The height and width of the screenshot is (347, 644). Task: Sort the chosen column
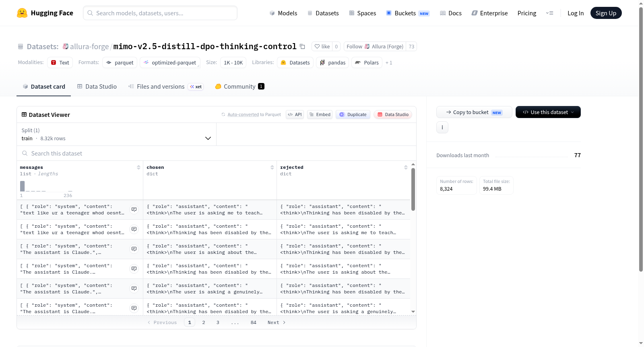click(x=272, y=167)
